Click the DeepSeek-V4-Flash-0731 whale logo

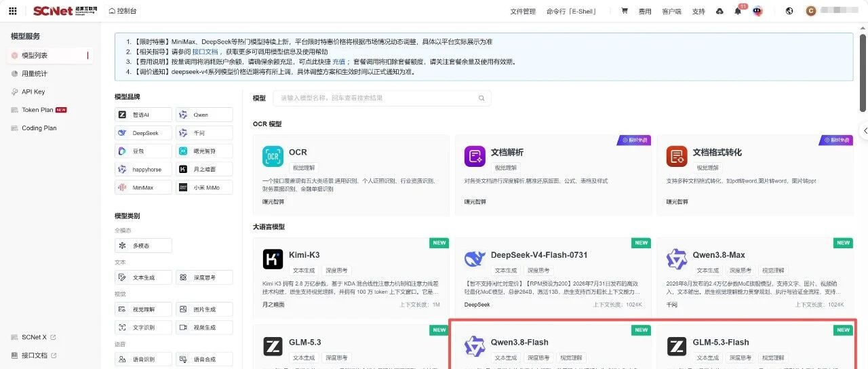coord(475,259)
